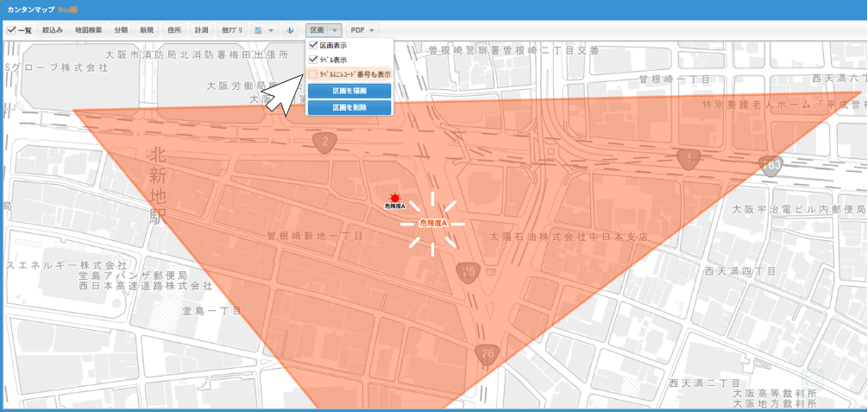Click the PDF toolbar label
Screen dimensions: 868x412
pos(357,30)
